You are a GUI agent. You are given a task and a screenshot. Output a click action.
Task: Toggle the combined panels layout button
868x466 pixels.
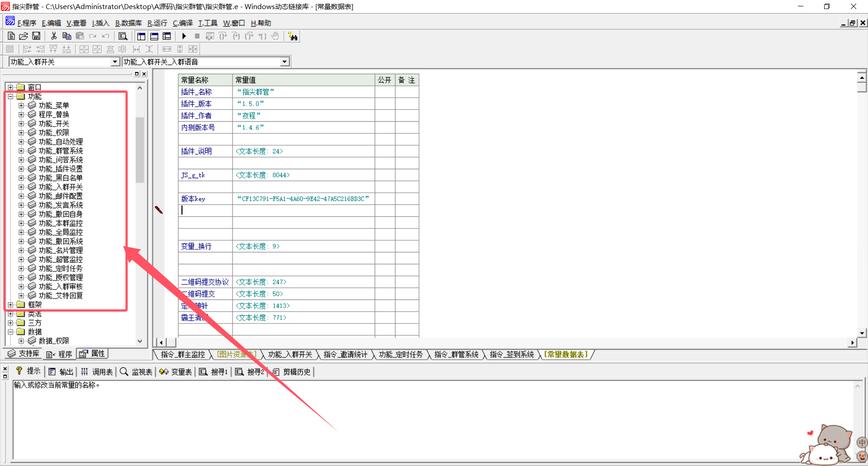tap(167, 36)
